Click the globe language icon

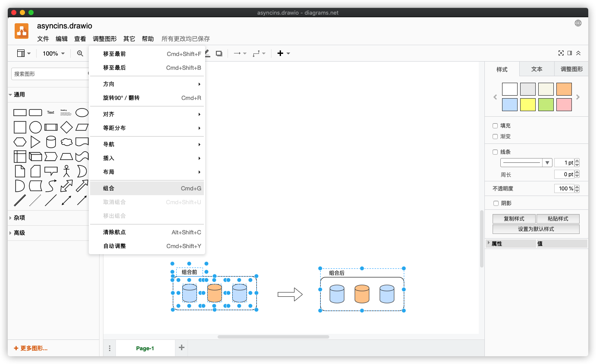[578, 23]
